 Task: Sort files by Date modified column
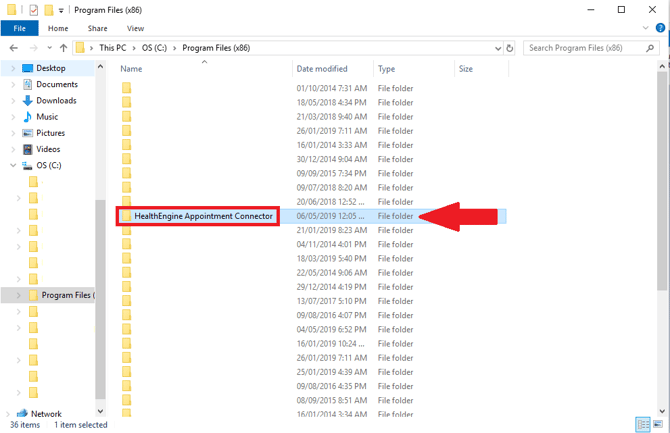(x=320, y=69)
